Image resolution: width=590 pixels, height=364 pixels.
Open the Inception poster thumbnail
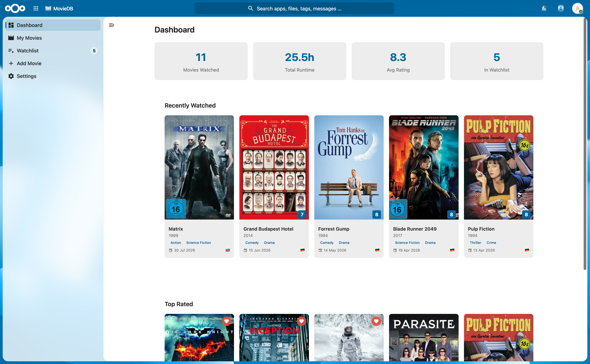[x=274, y=338]
